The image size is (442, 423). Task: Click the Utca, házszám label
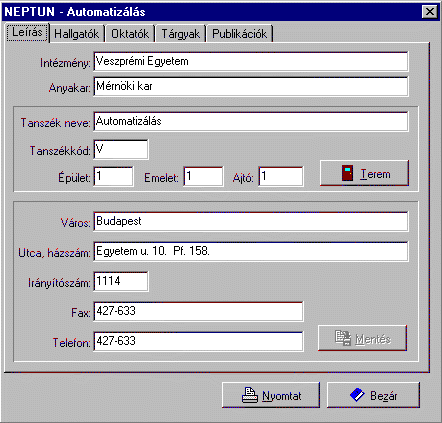click(x=54, y=253)
